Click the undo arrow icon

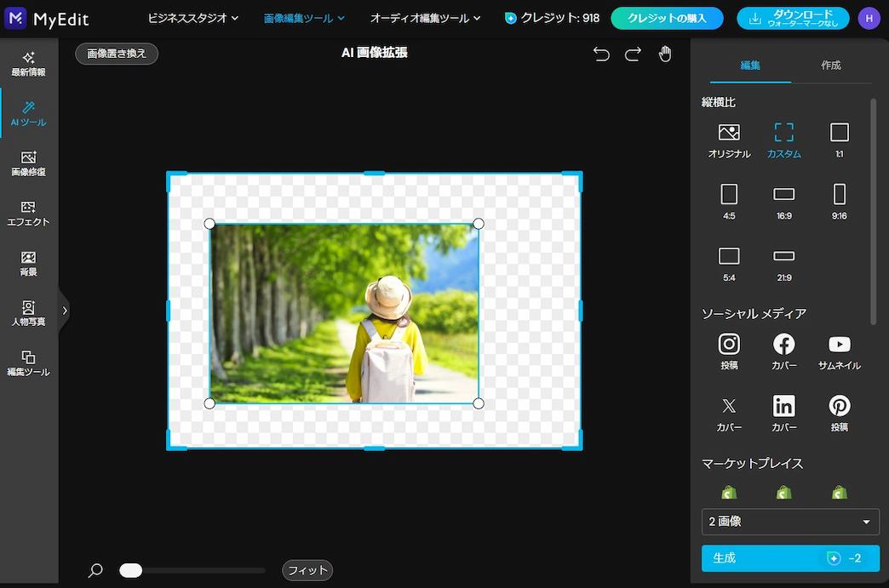(x=600, y=53)
